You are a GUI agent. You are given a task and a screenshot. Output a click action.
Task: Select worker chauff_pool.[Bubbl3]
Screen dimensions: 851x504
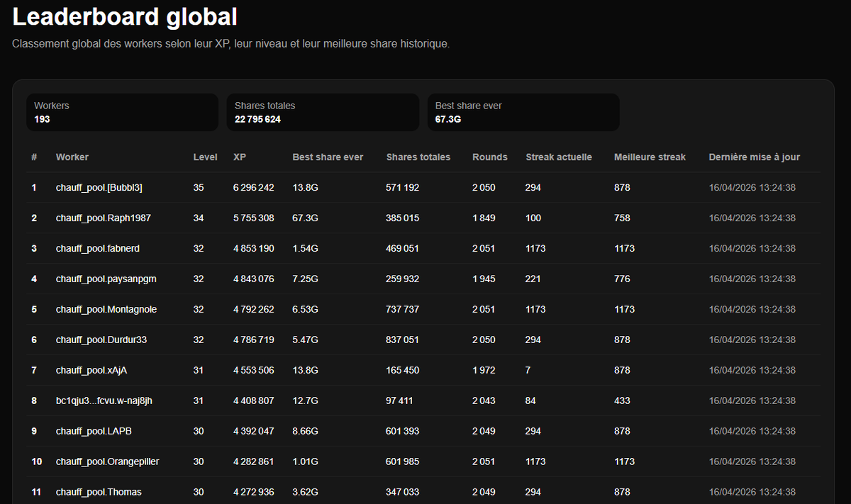[x=99, y=188]
